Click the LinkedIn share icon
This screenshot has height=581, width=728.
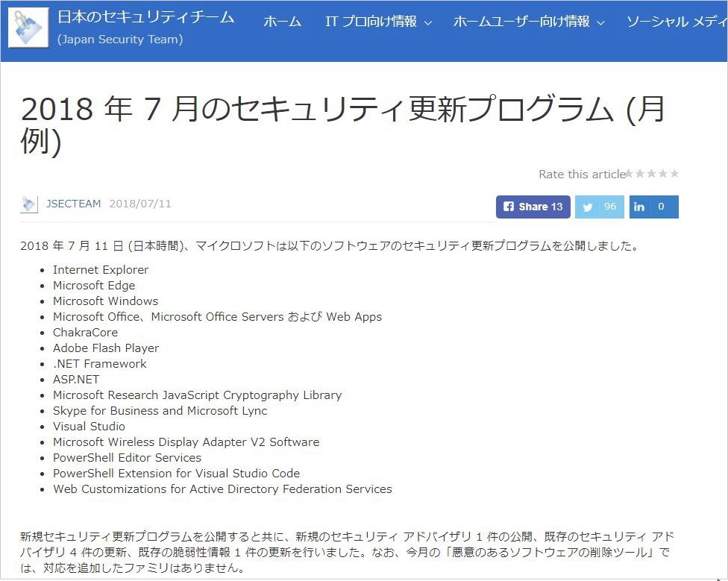639,207
